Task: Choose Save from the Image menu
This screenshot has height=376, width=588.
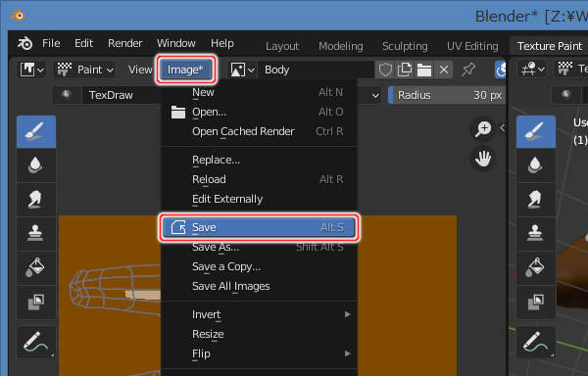Action: (259, 227)
